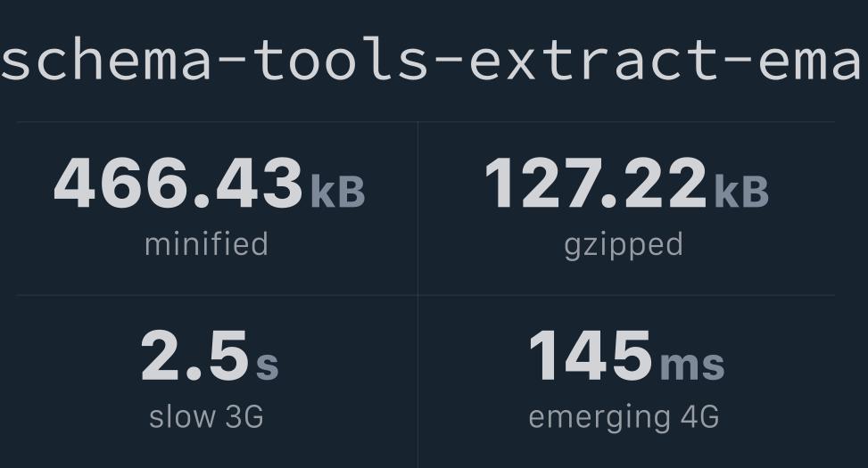Click the horizontal divider below the package name

(426, 122)
